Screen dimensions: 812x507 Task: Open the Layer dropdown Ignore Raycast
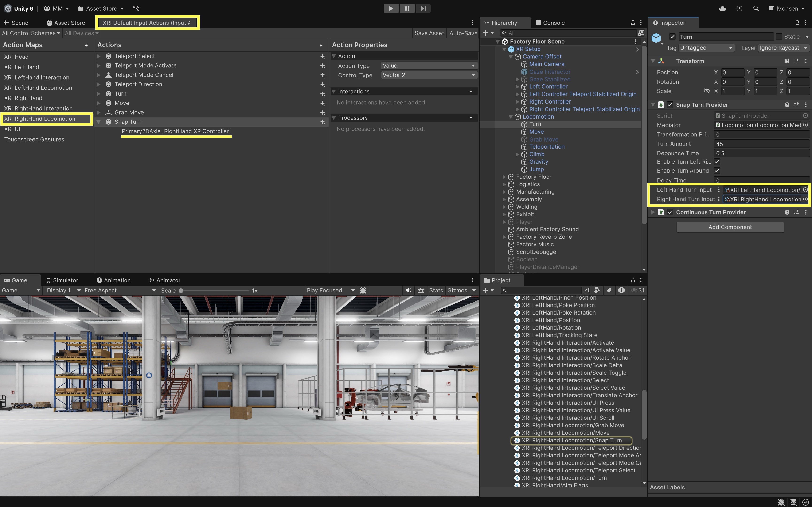tap(783, 48)
